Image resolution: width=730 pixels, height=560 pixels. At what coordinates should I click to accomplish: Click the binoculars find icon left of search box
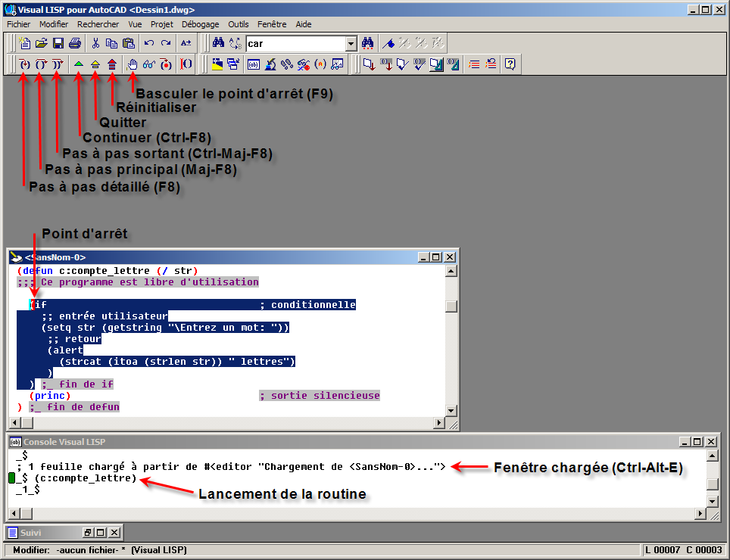218,43
